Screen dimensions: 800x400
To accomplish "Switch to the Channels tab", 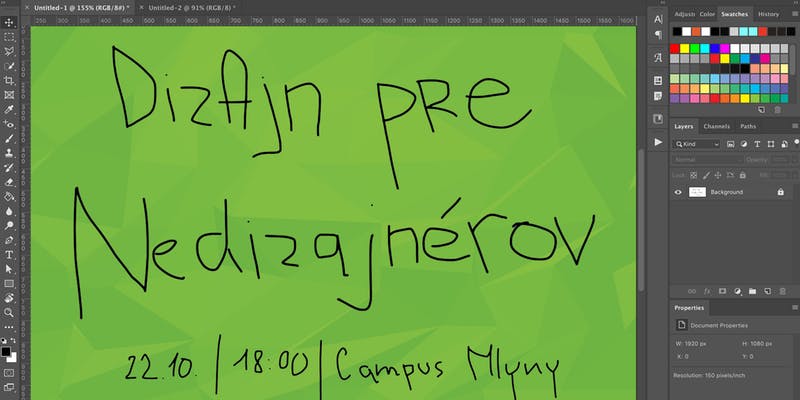I will click(716, 127).
